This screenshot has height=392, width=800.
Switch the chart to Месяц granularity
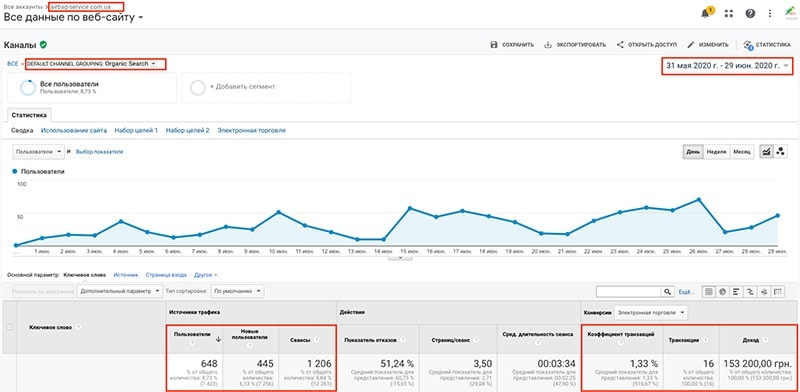pyautogui.click(x=741, y=152)
